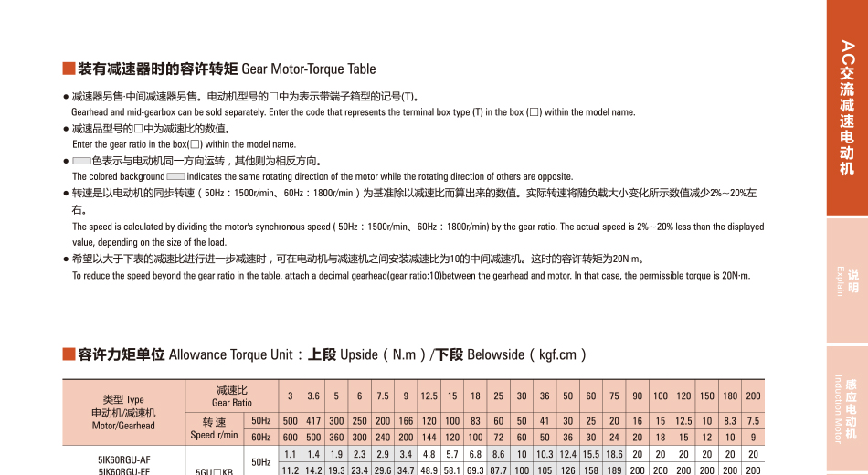Click the 50Hz speed value 500 cell
Image resolution: width=868 pixels, height=475 pixels.
click(x=291, y=420)
